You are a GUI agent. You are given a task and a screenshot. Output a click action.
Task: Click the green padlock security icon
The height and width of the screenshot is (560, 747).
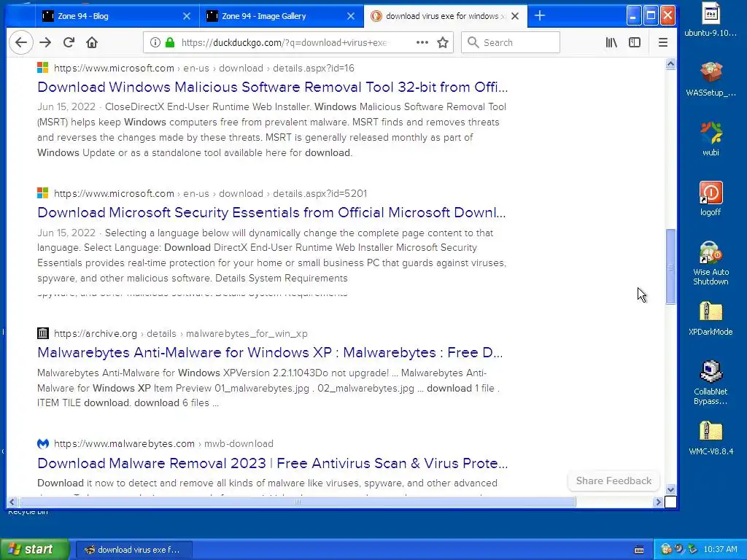[x=169, y=42]
